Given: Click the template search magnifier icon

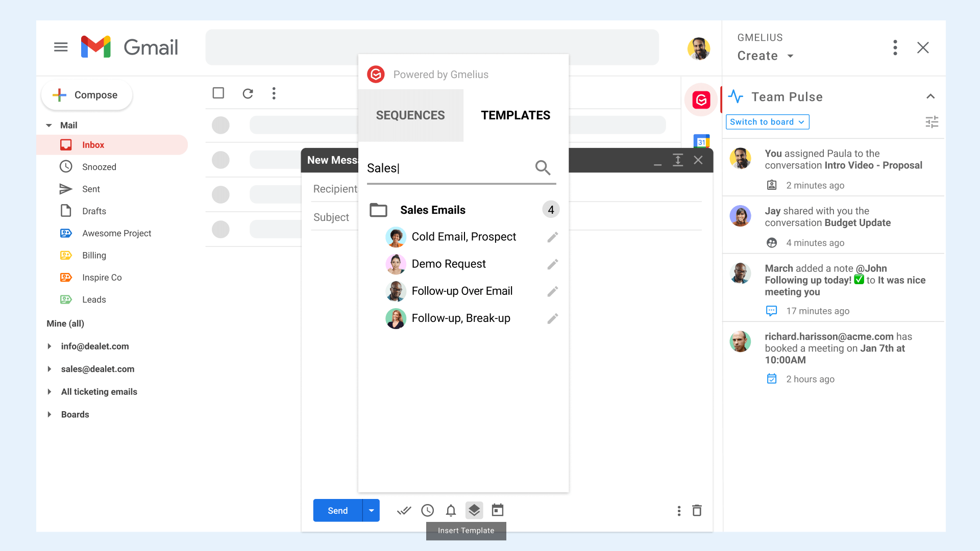Looking at the screenshot, I should click(543, 168).
